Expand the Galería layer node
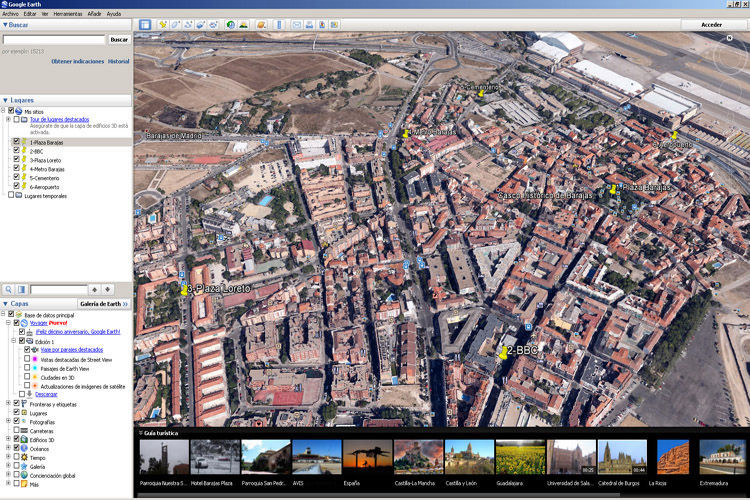The height and width of the screenshot is (500, 750). [8, 467]
